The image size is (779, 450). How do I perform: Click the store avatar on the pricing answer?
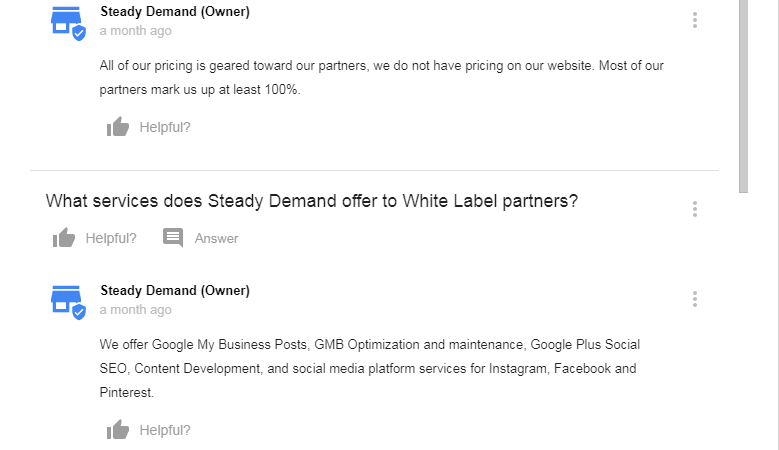(x=67, y=21)
